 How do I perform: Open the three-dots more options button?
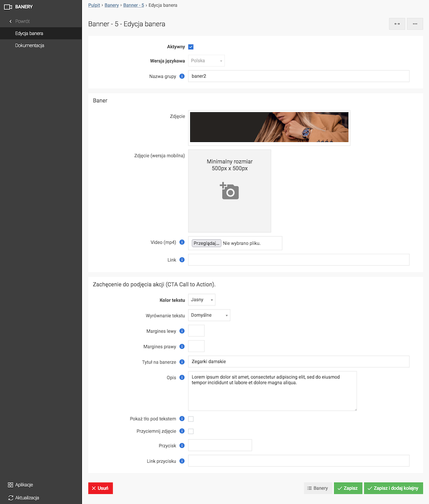(415, 24)
